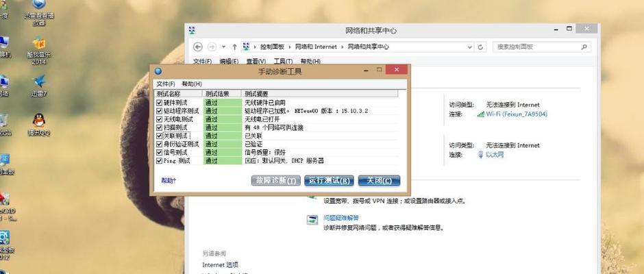Image resolution: width=644 pixels, height=274 pixels.
Task: Select 控制面板 in the address breadcrumb
Action: click(272, 47)
